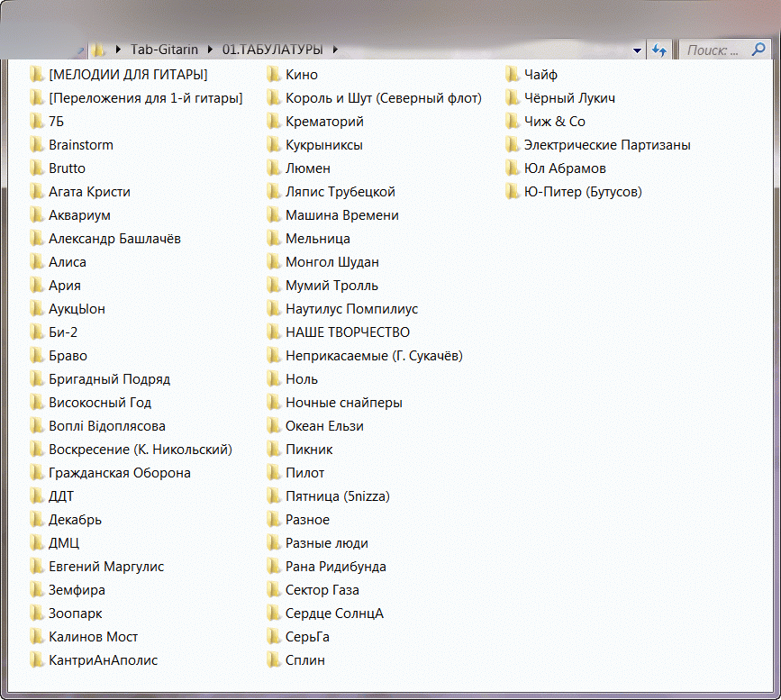Select the Ария folder icon

pyautogui.click(x=36, y=285)
